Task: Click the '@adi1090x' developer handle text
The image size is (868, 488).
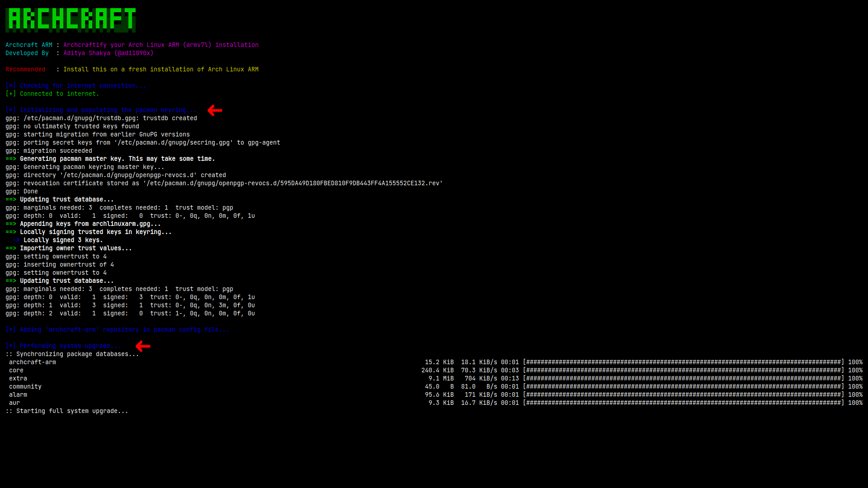Action: pos(134,53)
